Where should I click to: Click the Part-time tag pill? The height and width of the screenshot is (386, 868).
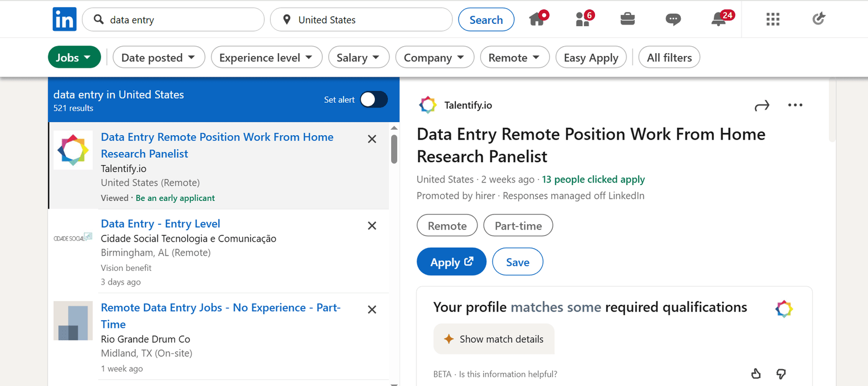pos(518,225)
